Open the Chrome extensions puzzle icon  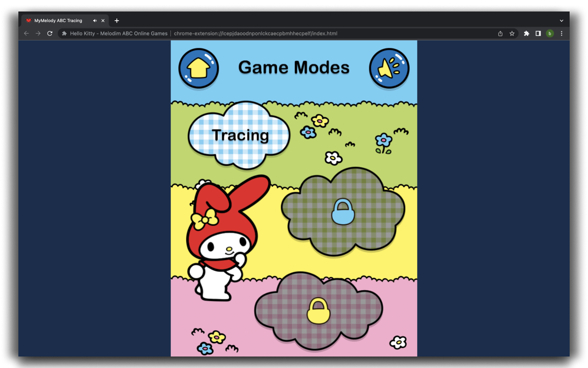[526, 33]
